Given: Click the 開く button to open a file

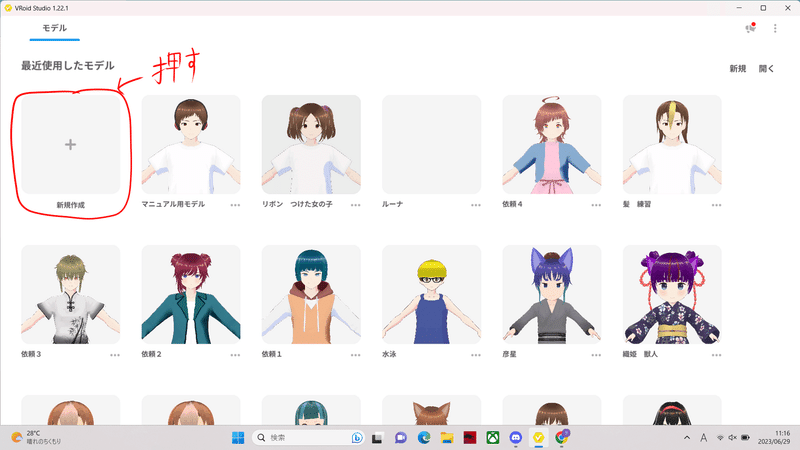Looking at the screenshot, I should pyautogui.click(x=766, y=68).
